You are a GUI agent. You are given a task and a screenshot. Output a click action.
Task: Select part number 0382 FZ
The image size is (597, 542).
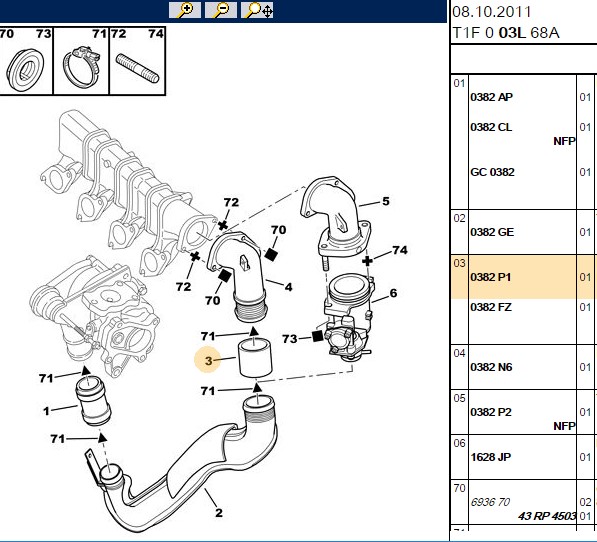point(491,307)
